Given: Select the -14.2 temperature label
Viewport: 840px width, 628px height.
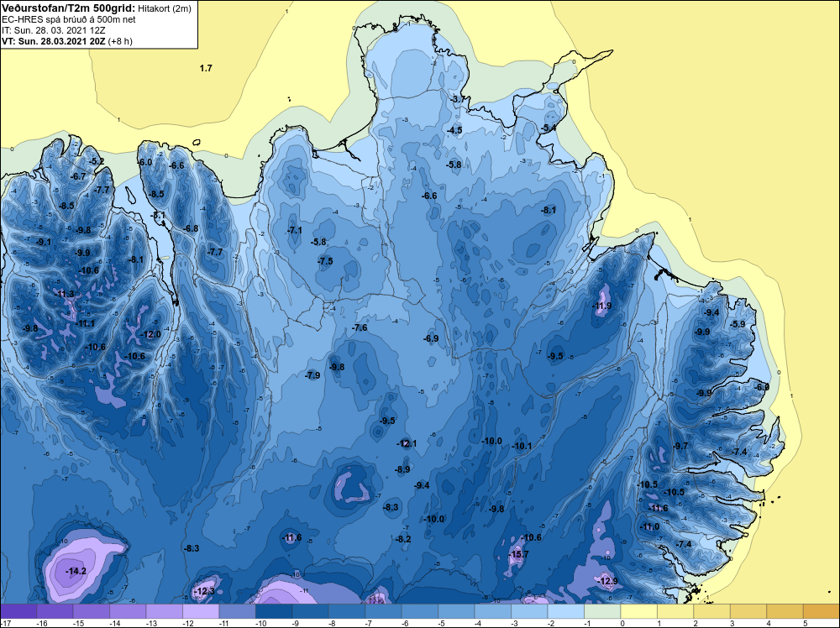Looking at the screenshot, I should pyautogui.click(x=76, y=571).
